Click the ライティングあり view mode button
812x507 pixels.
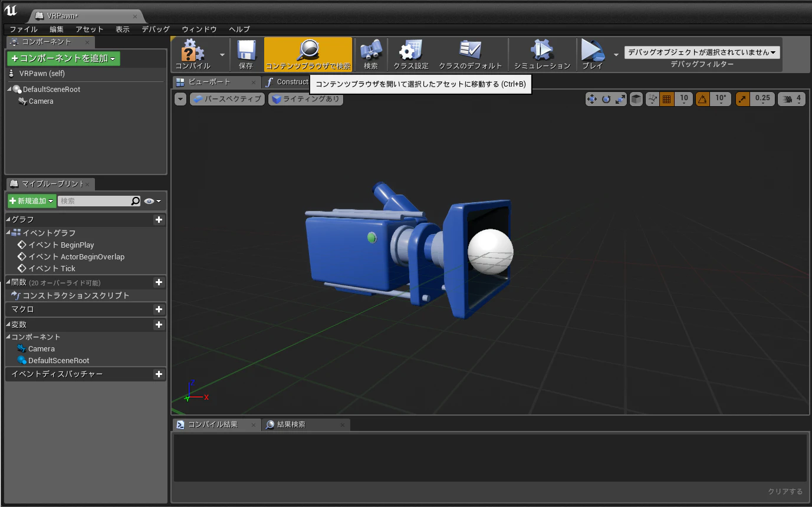click(305, 99)
